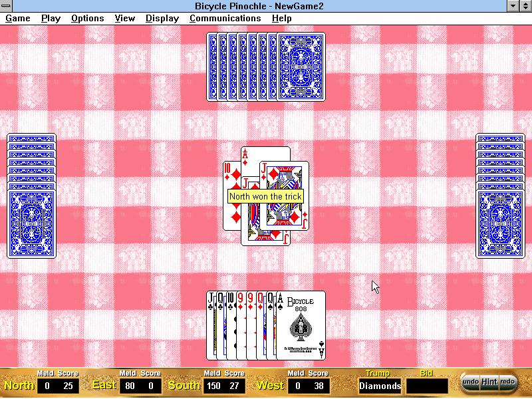Click North's face-down hand at top
The width and height of the screenshot is (532, 399).
266,67
